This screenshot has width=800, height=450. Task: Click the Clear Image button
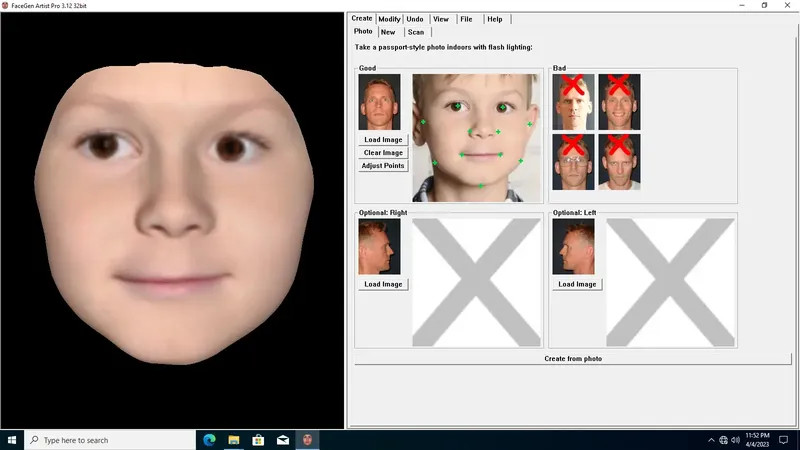tap(383, 153)
